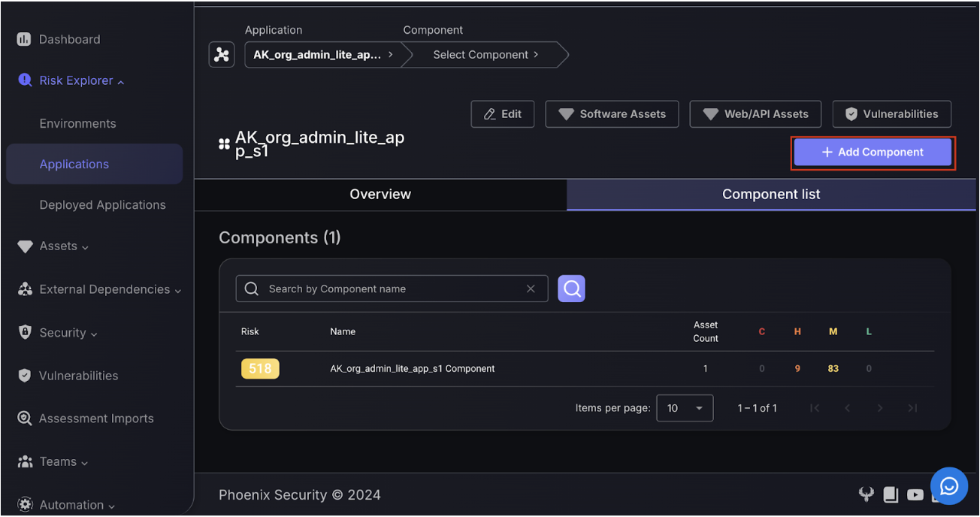Expand the Automation menu
This screenshot has height=517, width=980.
pos(111,506)
